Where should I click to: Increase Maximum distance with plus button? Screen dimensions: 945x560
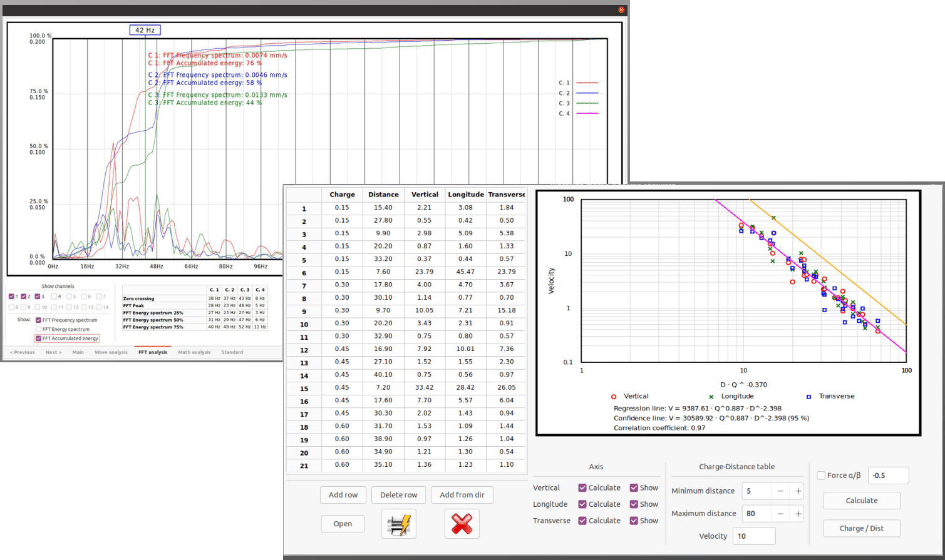click(798, 514)
